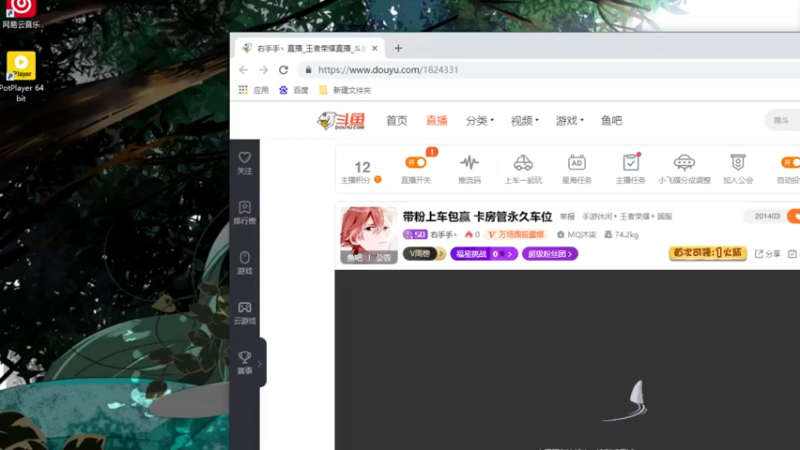
Task: Open 主播任务 checklist icon
Action: tap(631, 169)
